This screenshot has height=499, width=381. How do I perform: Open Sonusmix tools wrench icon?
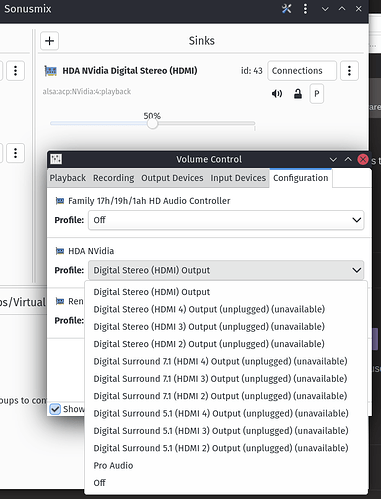(x=286, y=9)
